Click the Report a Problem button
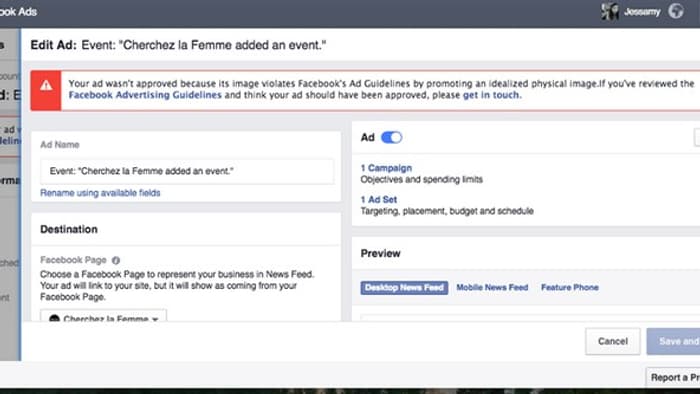Viewport: 700px width, 394px height. [x=673, y=377]
